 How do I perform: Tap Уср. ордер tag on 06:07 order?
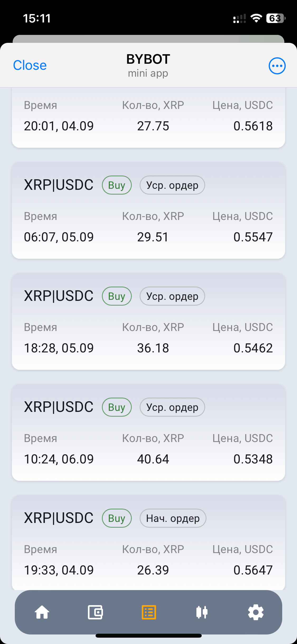point(172,185)
